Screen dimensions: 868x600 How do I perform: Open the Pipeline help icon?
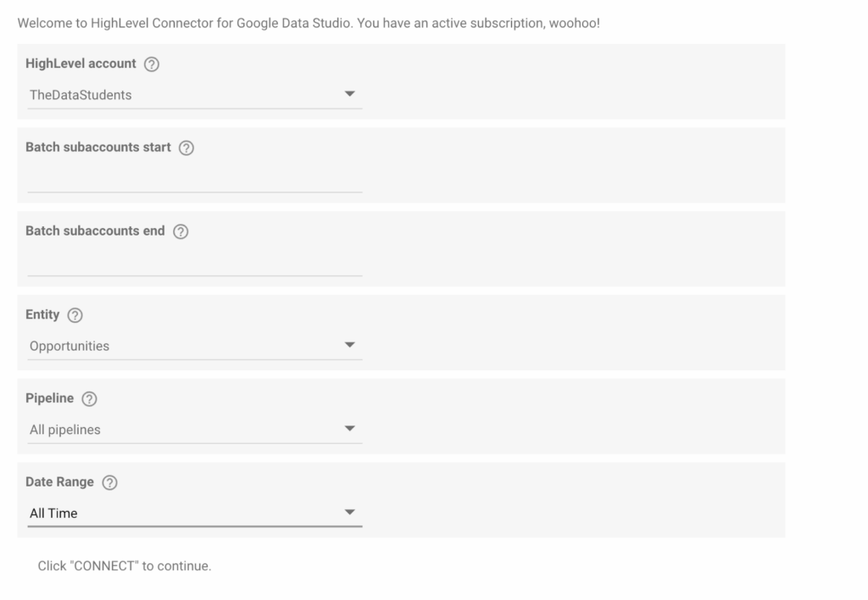89,398
